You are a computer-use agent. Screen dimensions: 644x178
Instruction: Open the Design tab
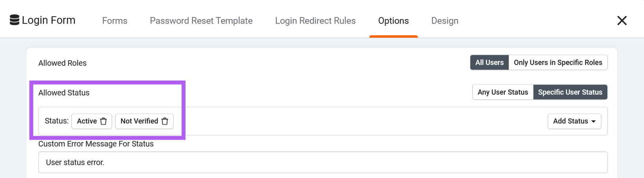tap(445, 21)
